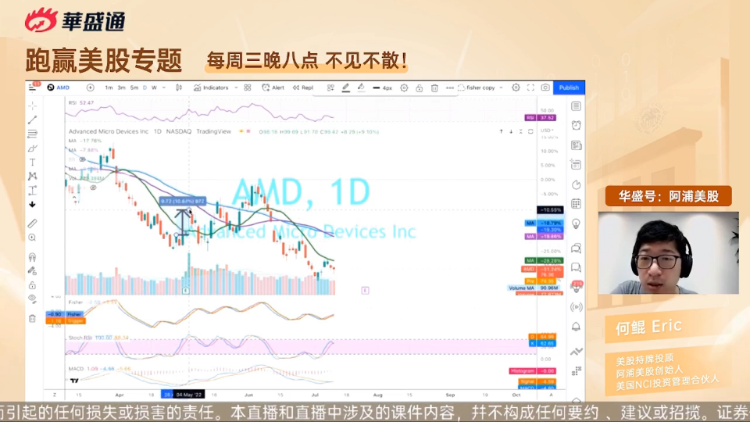Screen dimensions: 750x422
Task: Click the Publish button
Action: click(x=569, y=88)
